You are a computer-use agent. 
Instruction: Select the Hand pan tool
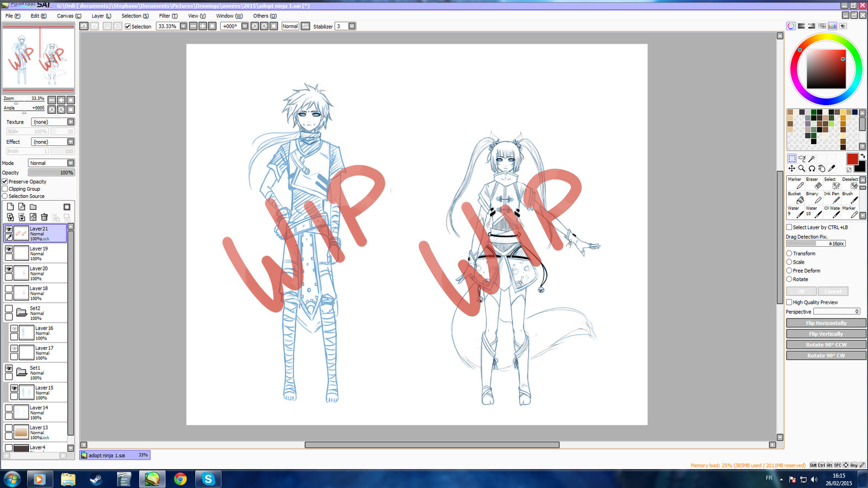[822, 169]
